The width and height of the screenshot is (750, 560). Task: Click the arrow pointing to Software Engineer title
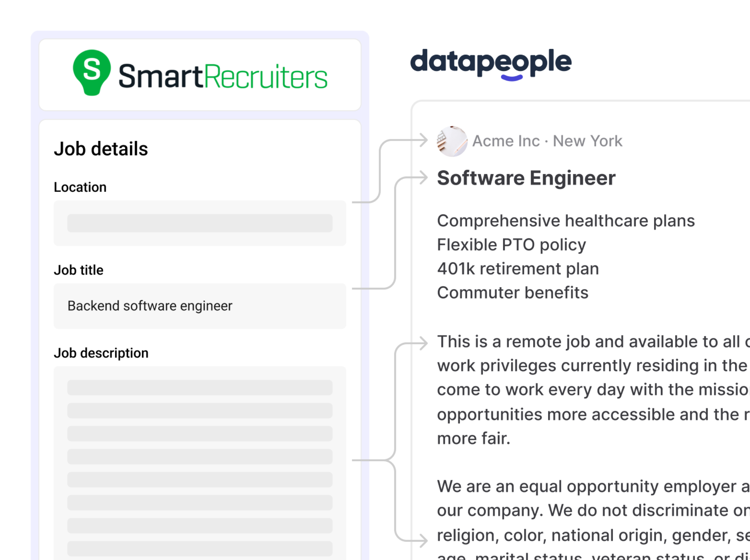point(422,178)
